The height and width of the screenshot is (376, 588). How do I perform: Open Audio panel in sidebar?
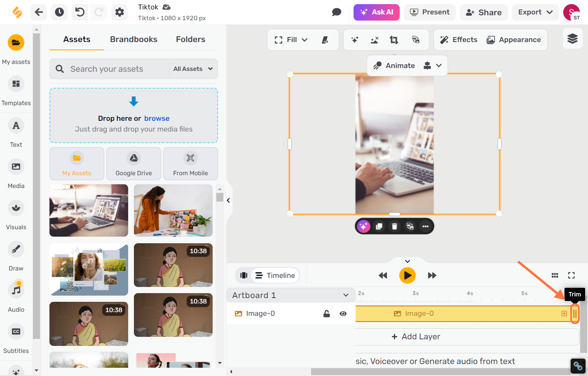(16, 297)
